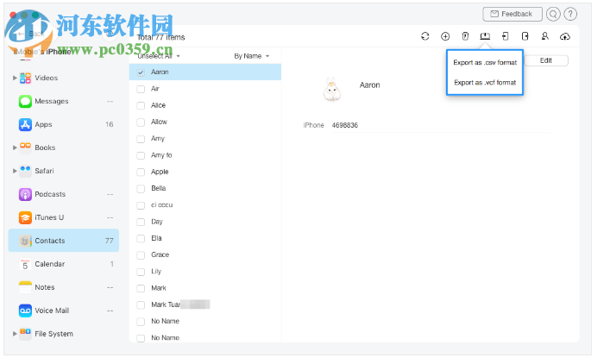Click the Refresh icon in toolbar
This screenshot has height=364, width=610.
click(424, 36)
